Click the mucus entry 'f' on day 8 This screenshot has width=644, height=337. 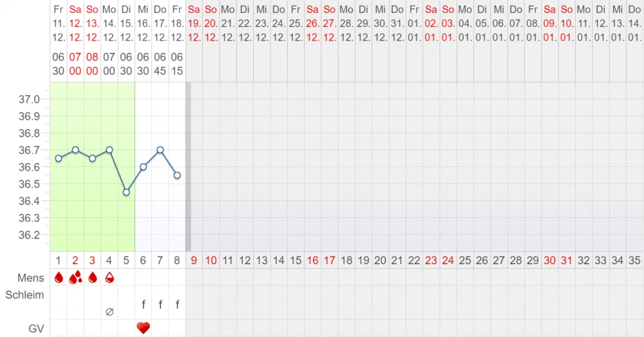(177, 304)
